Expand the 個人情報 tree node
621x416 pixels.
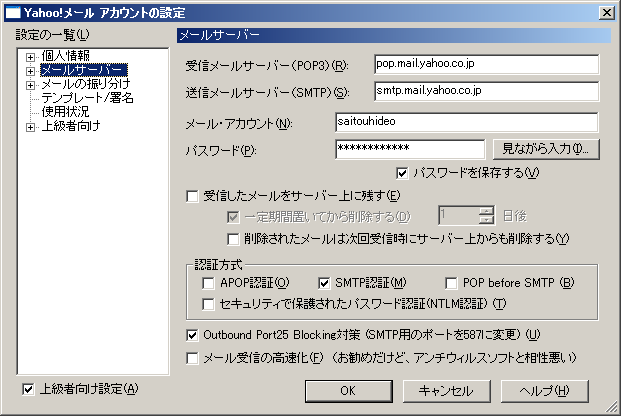(32, 56)
